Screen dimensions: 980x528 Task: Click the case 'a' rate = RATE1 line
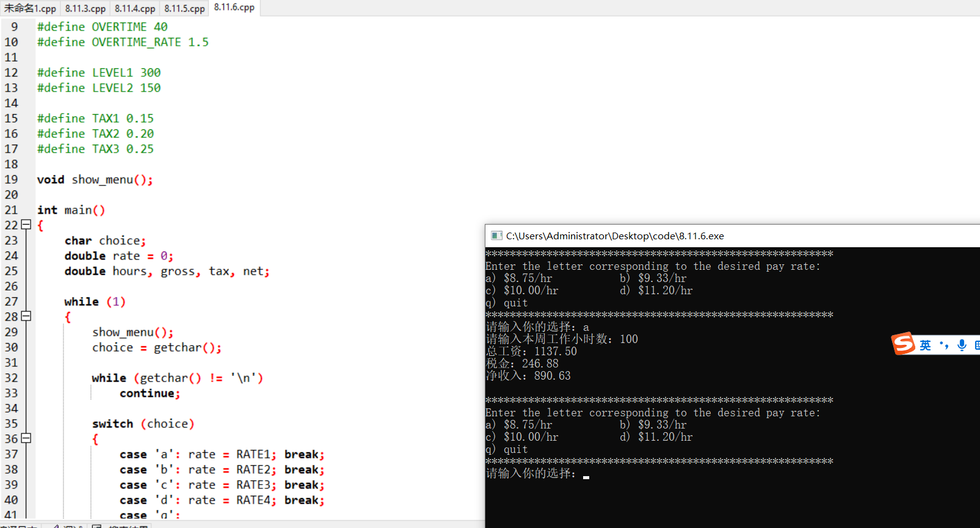[222, 454]
